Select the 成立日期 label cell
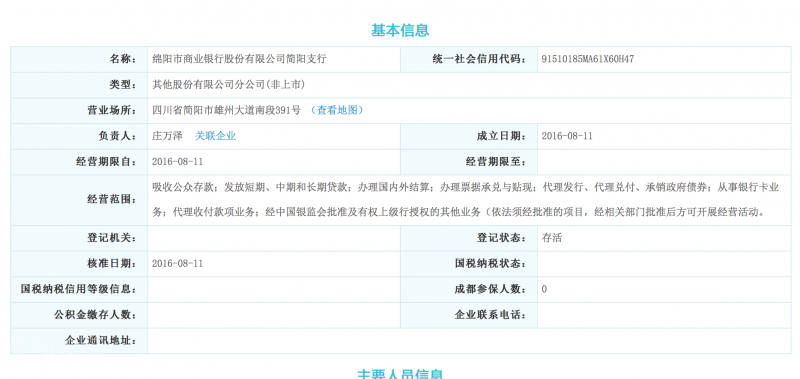This screenshot has width=800, height=379. 468,136
